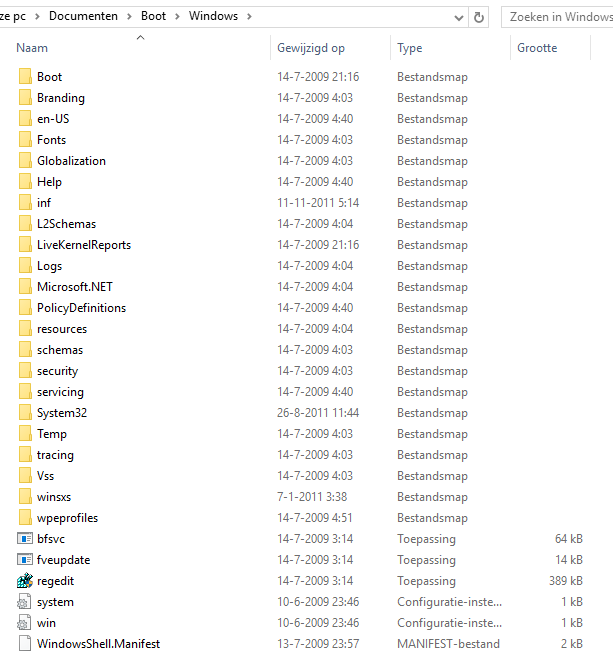This screenshot has width=613, height=660.
Task: Navigate to Boot in the address bar
Action: click(x=153, y=16)
